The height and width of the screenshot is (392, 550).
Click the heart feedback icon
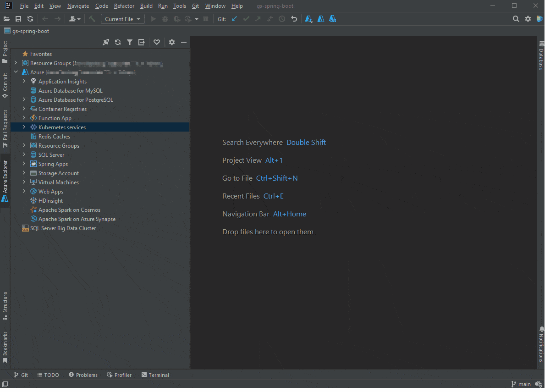coord(157,42)
